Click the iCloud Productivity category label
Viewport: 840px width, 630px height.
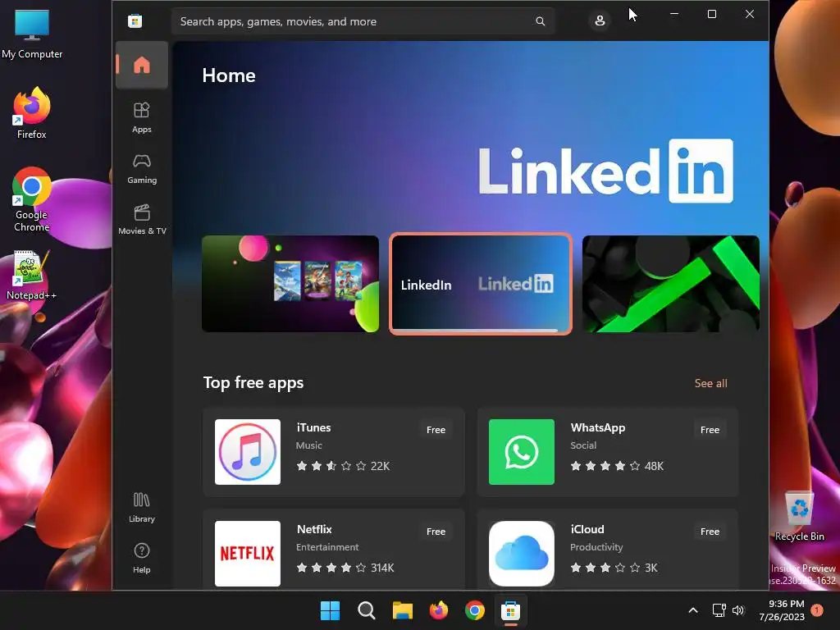click(x=596, y=547)
